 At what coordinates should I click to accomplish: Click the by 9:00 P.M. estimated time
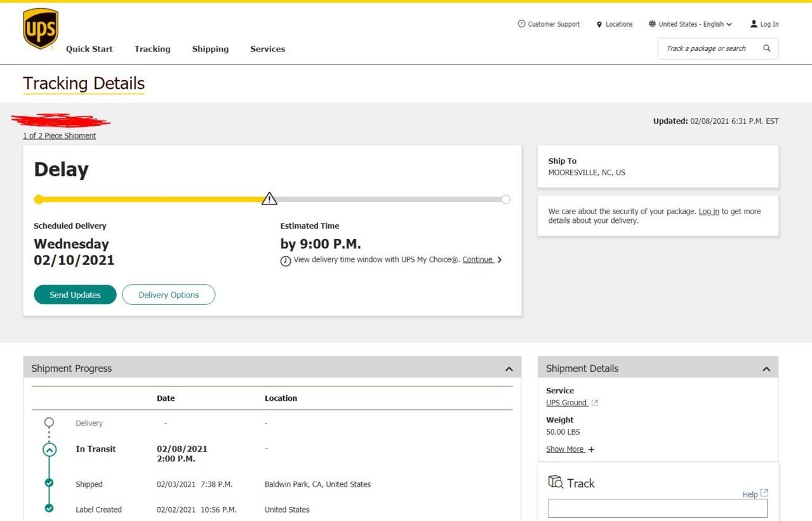click(321, 245)
